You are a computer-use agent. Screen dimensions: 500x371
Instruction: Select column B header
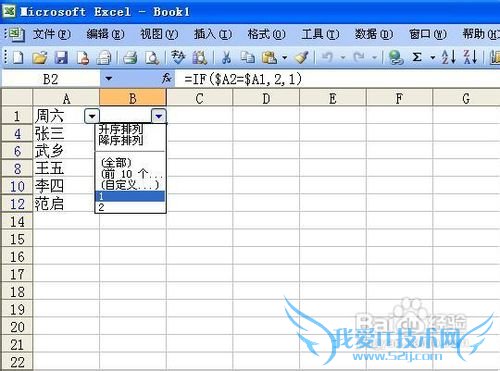(x=133, y=99)
